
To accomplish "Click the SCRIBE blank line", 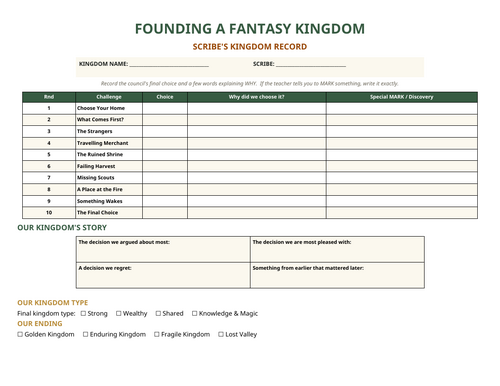I will [x=311, y=64].
